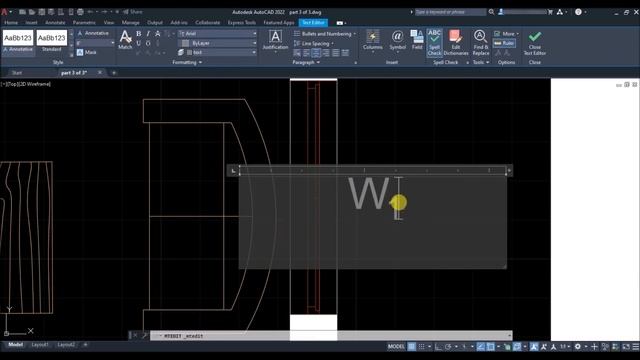Select the Standard text style swatch
Image resolution: width=640 pixels, height=360 pixels.
pyautogui.click(x=52, y=41)
